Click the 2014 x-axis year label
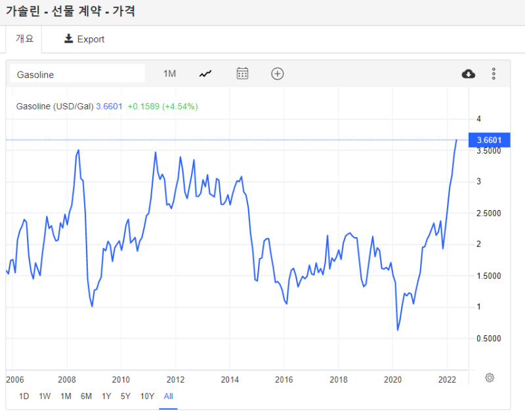 pyautogui.click(x=230, y=380)
